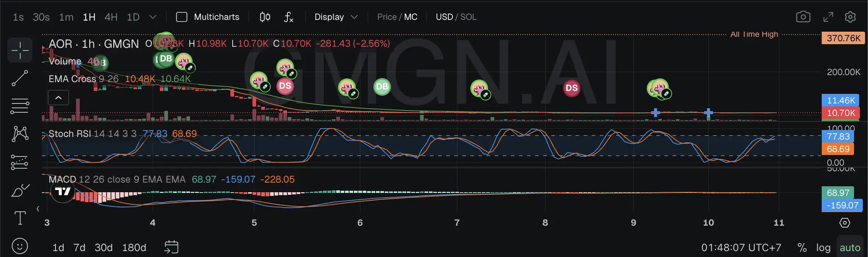Select the XABCD pattern tool
The height and width of the screenshot is (257, 868).
pos(20,134)
